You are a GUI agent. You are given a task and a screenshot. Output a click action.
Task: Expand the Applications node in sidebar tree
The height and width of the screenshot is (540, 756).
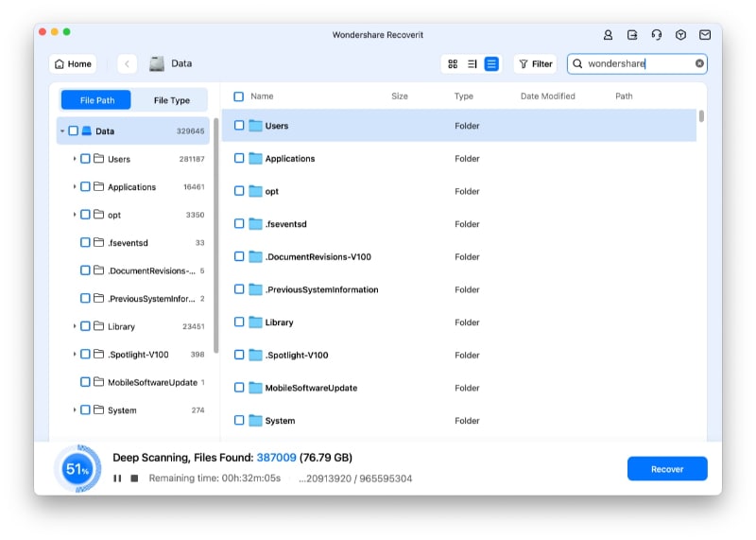(x=75, y=186)
